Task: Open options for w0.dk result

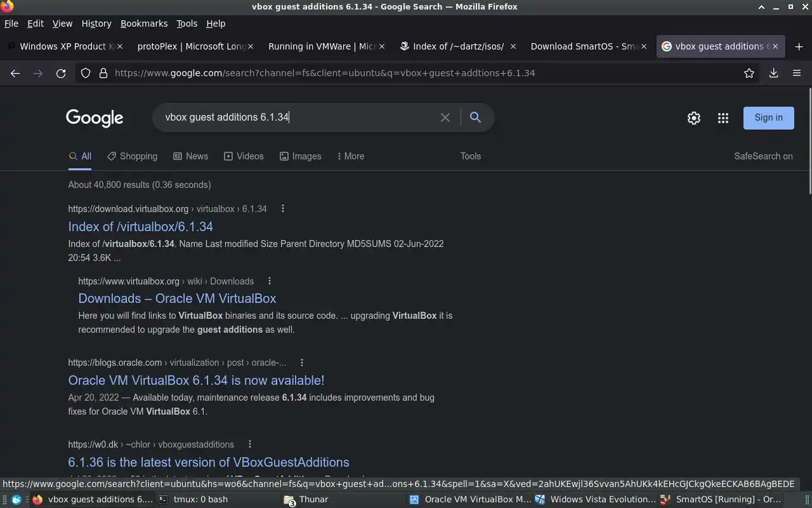Action: pos(250,444)
